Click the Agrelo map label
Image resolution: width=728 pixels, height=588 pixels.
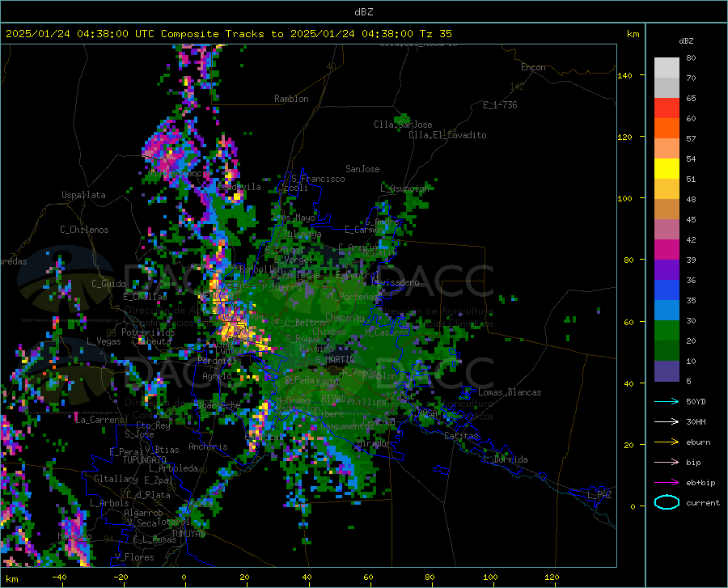(217, 376)
